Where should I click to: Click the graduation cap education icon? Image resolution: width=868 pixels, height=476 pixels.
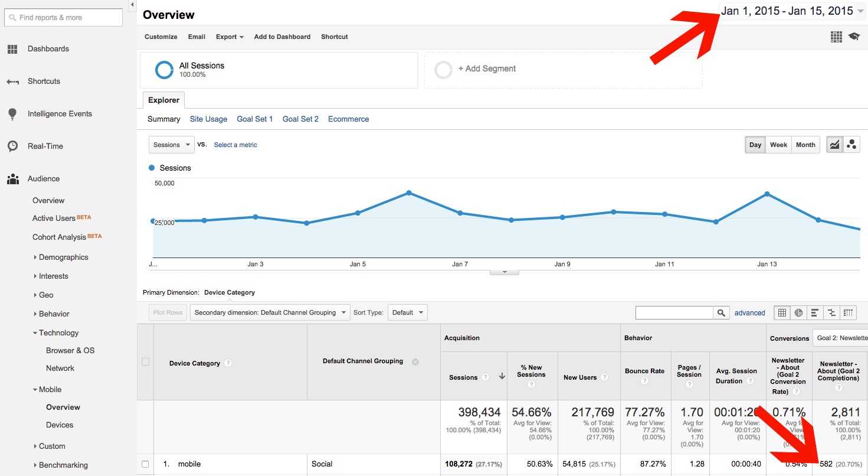coord(854,37)
